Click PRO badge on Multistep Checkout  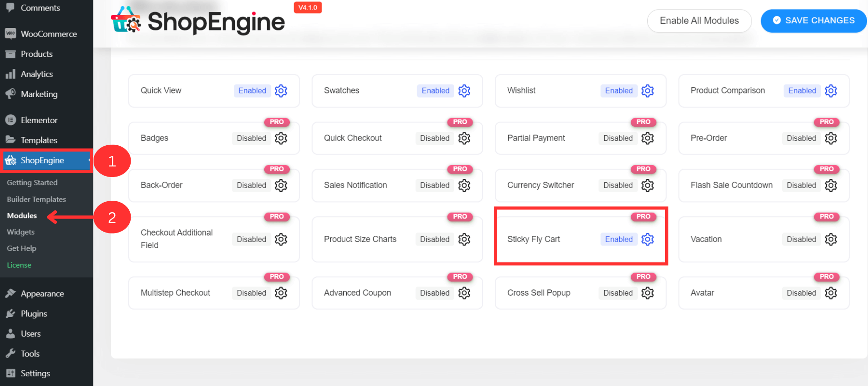pos(277,277)
